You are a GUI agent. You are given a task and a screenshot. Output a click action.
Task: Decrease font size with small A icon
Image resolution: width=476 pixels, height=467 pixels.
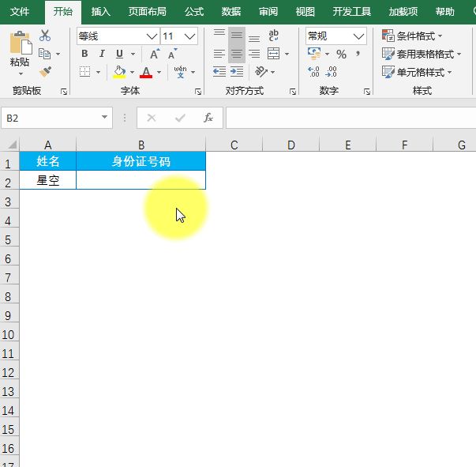point(172,54)
